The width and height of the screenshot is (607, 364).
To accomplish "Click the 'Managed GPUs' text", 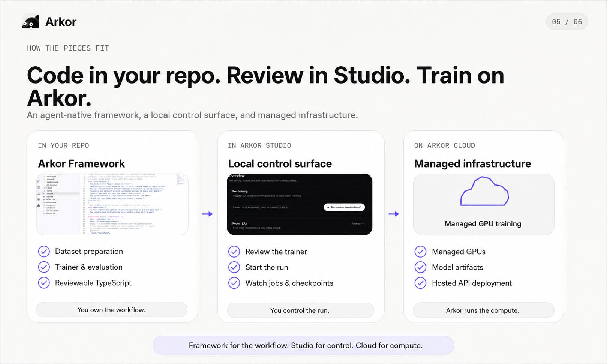I will [459, 252].
